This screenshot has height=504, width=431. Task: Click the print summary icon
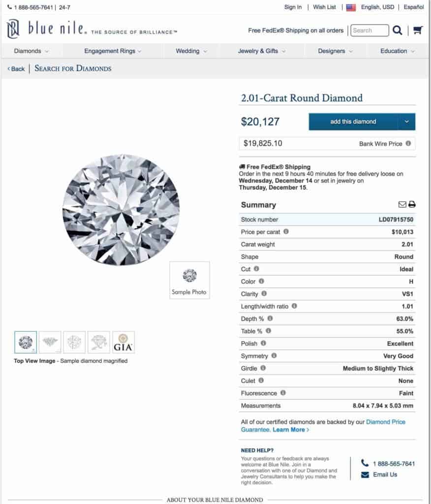412,204
